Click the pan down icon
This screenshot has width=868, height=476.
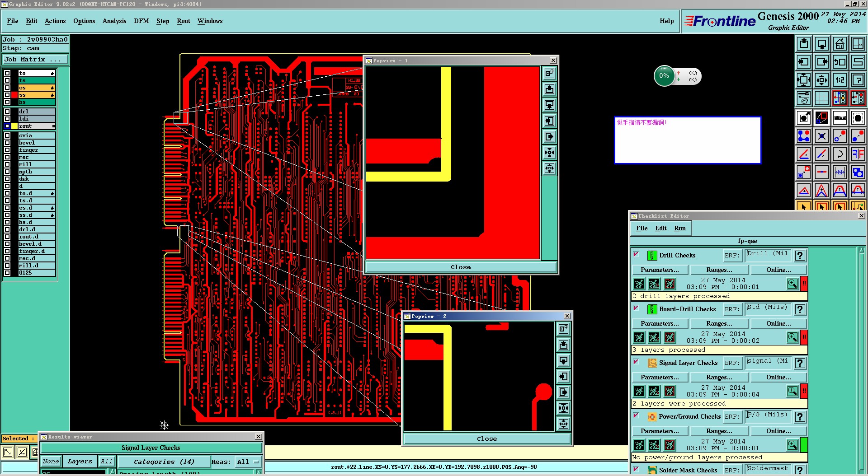pyautogui.click(x=822, y=44)
